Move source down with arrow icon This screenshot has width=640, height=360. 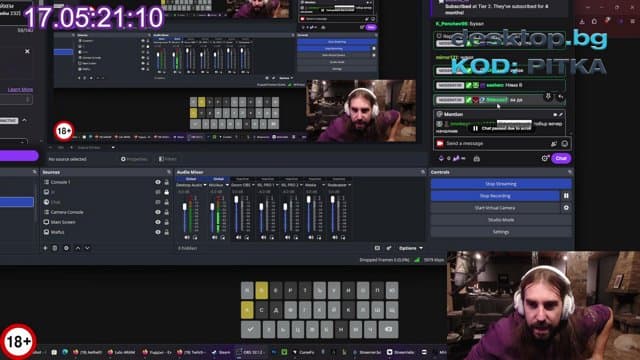(x=87, y=248)
